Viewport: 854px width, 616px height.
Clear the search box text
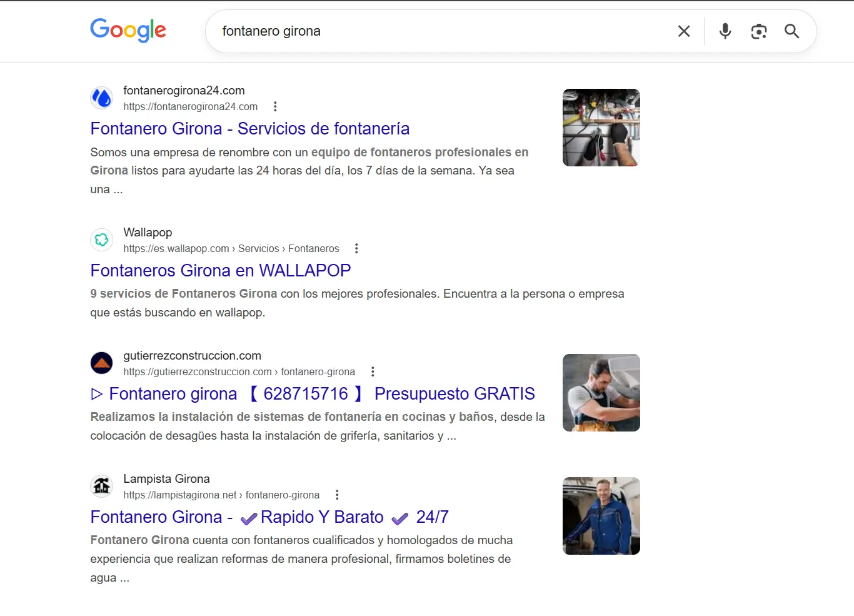(684, 31)
